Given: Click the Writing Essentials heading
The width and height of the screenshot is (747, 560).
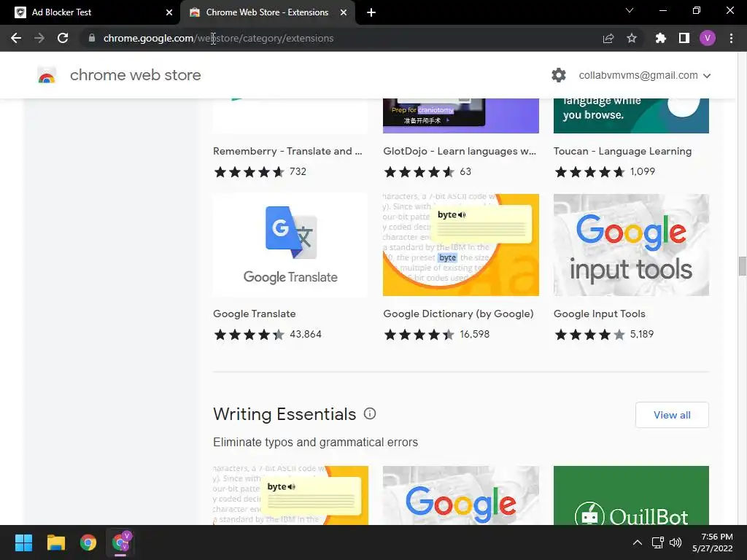Looking at the screenshot, I should [285, 414].
